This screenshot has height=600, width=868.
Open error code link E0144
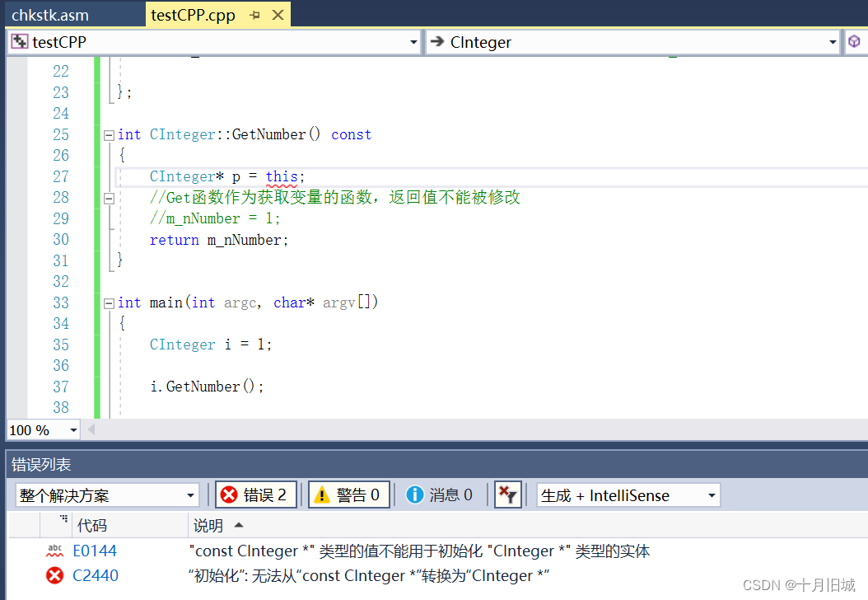[95, 551]
